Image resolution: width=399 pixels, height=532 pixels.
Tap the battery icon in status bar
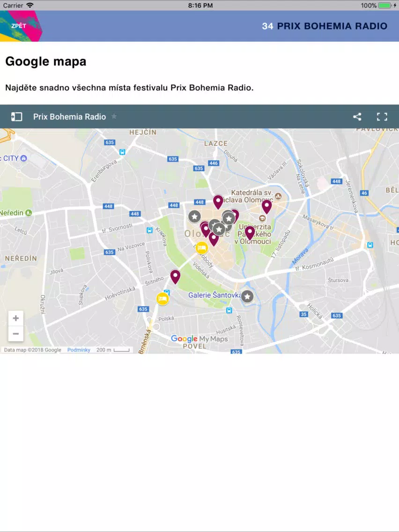385,6
